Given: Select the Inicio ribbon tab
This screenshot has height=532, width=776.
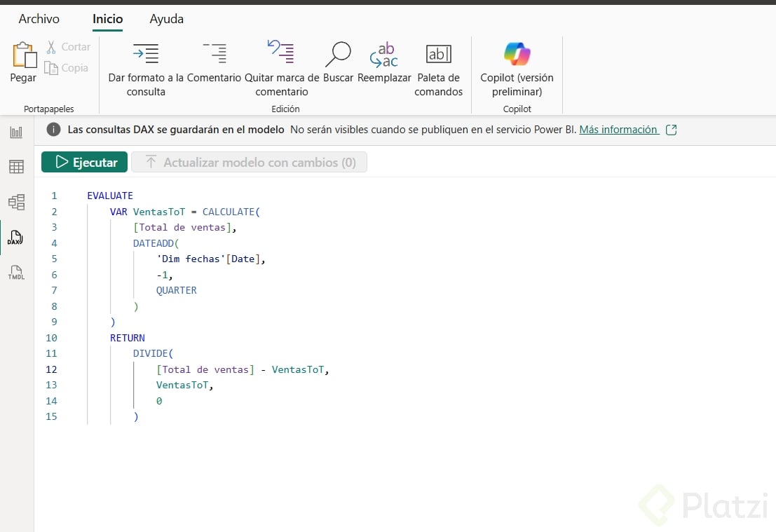Looking at the screenshot, I should 107,19.
